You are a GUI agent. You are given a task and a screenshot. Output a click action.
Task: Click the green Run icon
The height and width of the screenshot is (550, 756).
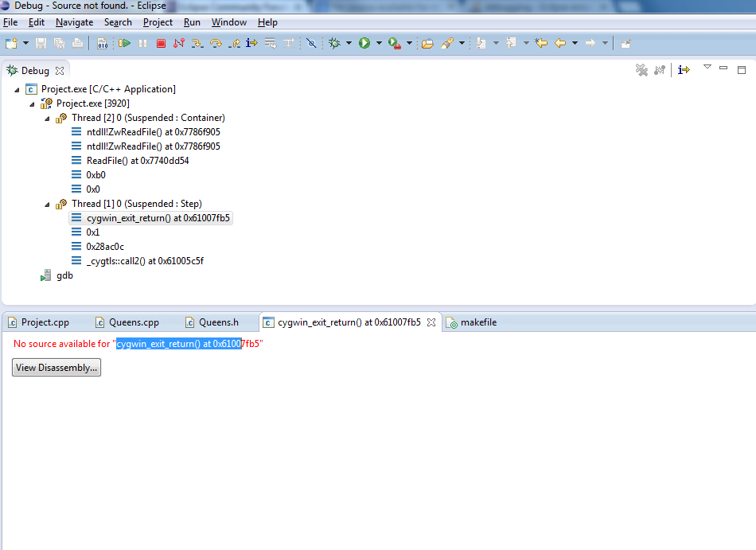(364, 44)
